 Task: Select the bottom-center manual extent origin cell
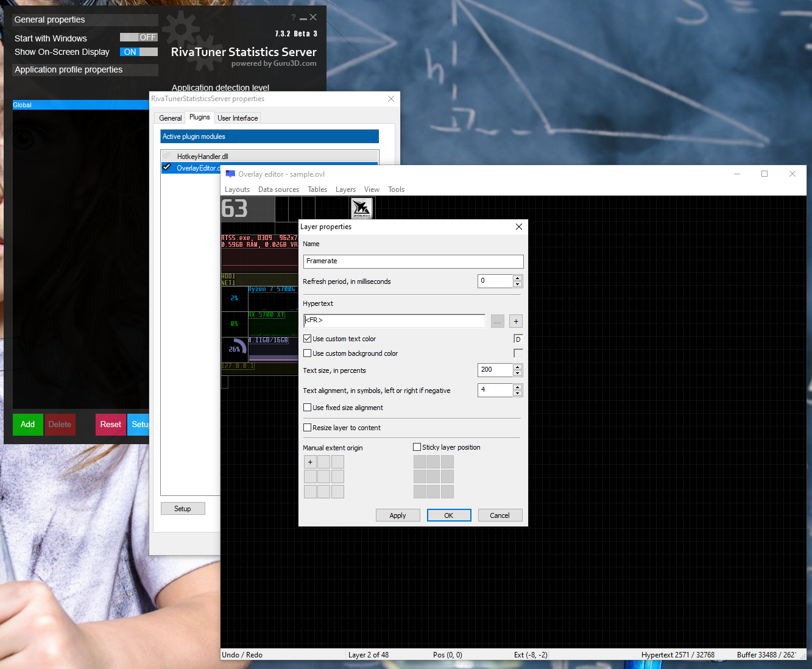[324, 491]
